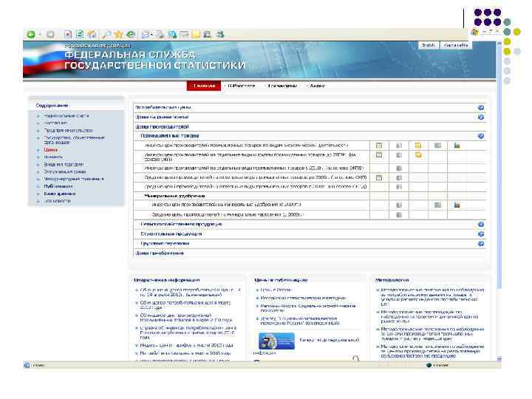Expand the Цены на рынке жилья row
Viewport: 532px width, 399px height.
[x=310, y=117]
